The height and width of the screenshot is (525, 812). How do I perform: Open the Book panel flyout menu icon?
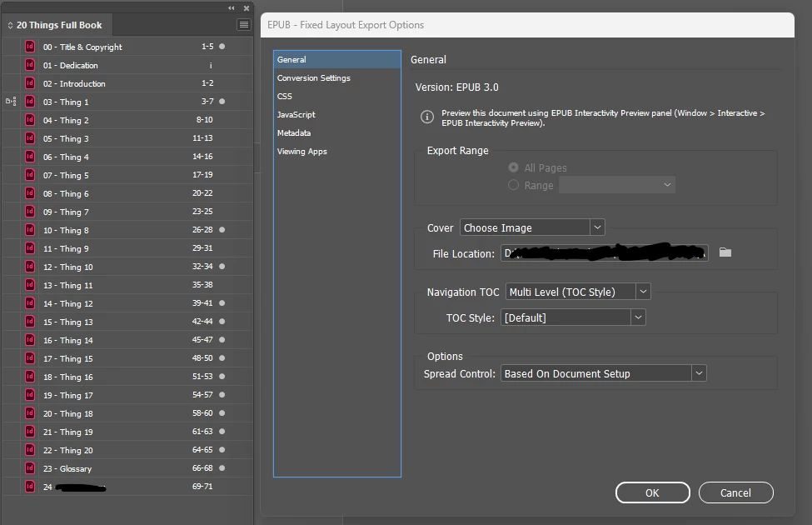coord(243,24)
